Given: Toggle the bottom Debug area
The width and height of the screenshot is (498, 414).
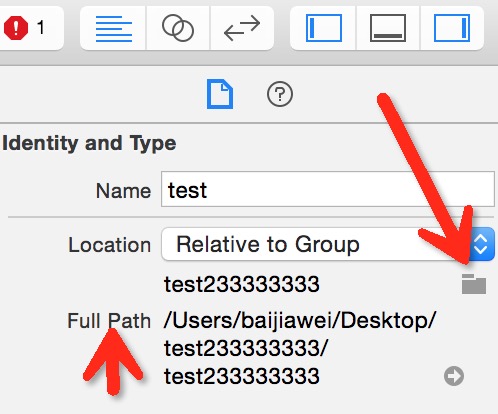Looking at the screenshot, I should click(388, 28).
